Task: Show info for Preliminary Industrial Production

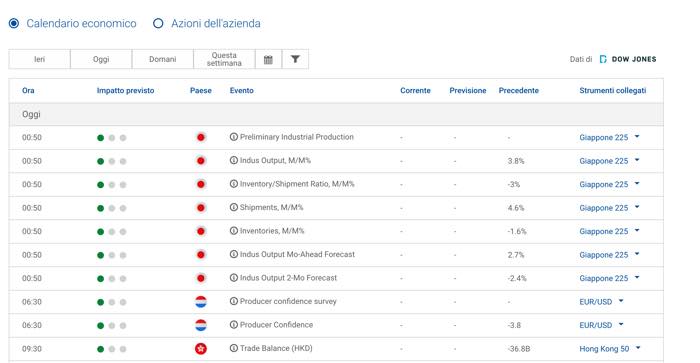Action: pyautogui.click(x=233, y=137)
